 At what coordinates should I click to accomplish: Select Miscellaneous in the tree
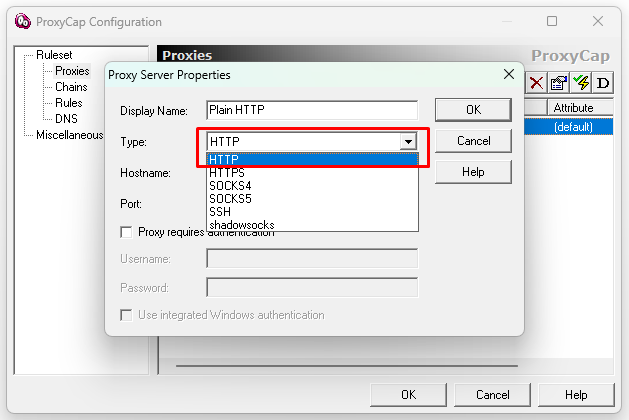(x=69, y=135)
